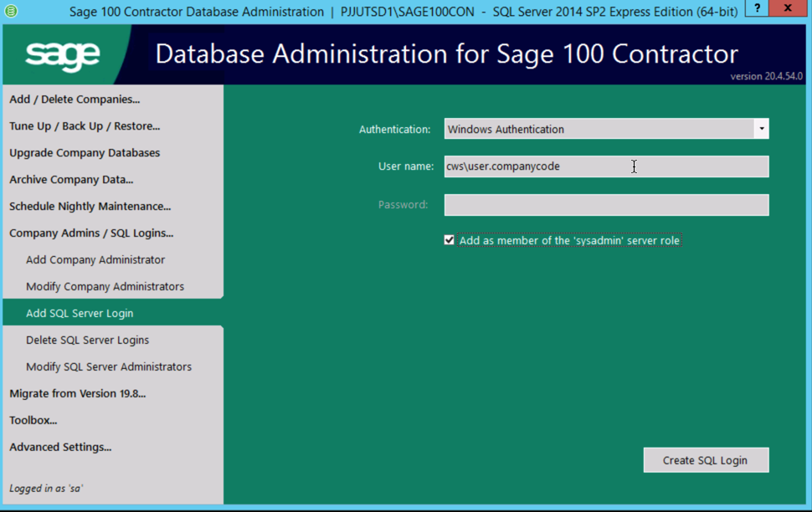This screenshot has height=512, width=812.
Task: Click the header title 'Database Administration for Sage 100 Contractor'
Action: point(446,54)
